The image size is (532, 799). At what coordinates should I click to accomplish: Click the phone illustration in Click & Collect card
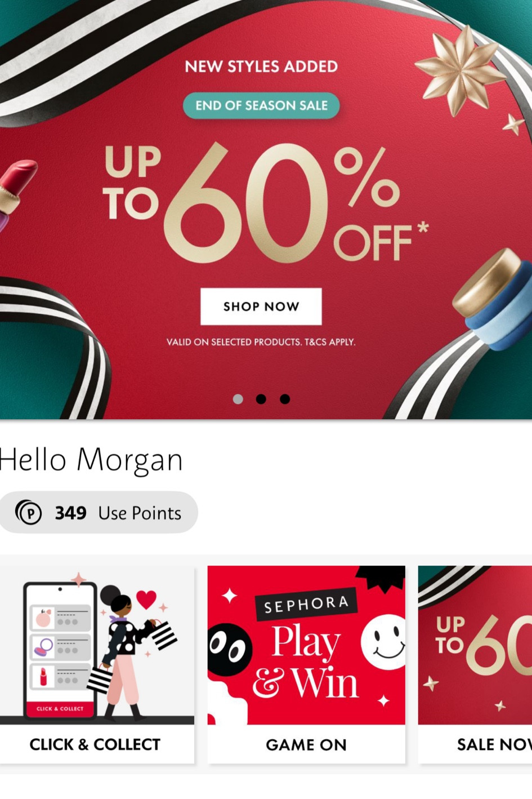(x=60, y=651)
